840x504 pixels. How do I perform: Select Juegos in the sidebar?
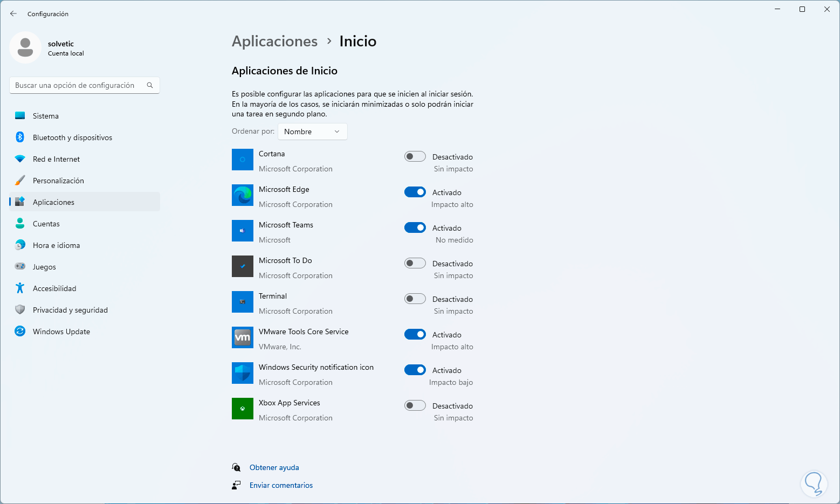pyautogui.click(x=85, y=267)
